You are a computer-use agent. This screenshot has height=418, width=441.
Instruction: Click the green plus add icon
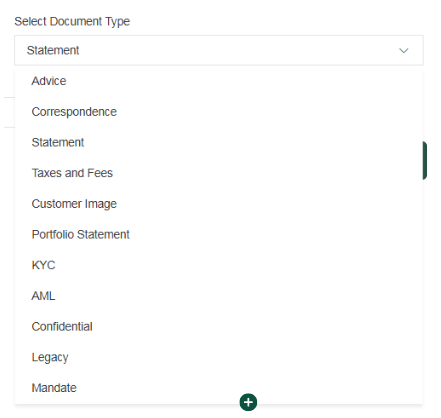point(248,402)
